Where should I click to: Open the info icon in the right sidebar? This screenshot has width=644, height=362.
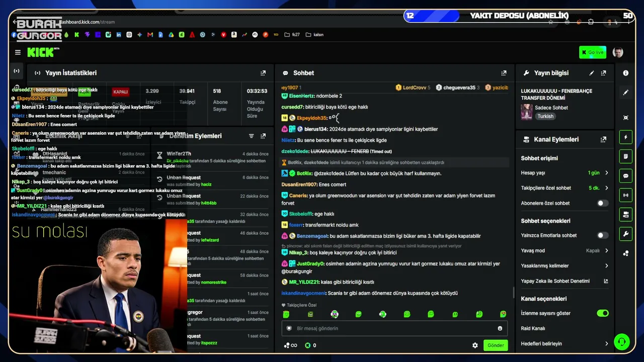coord(626,73)
